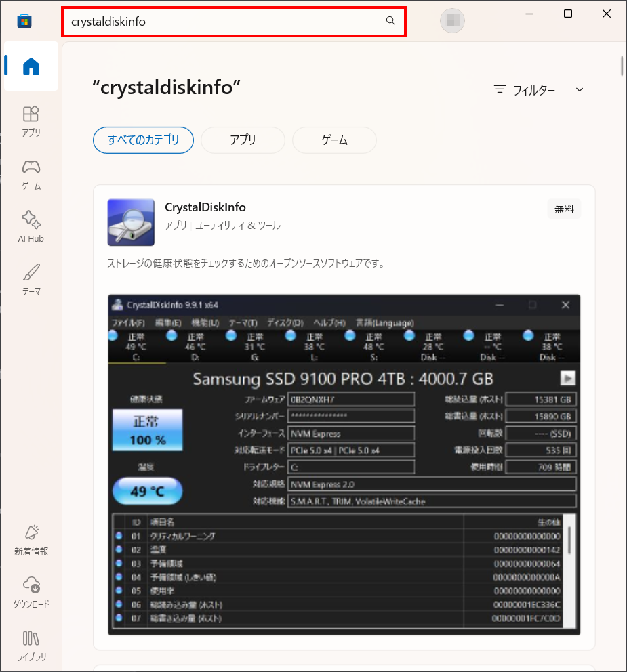Open AI Hub in the sidebar

(x=31, y=227)
